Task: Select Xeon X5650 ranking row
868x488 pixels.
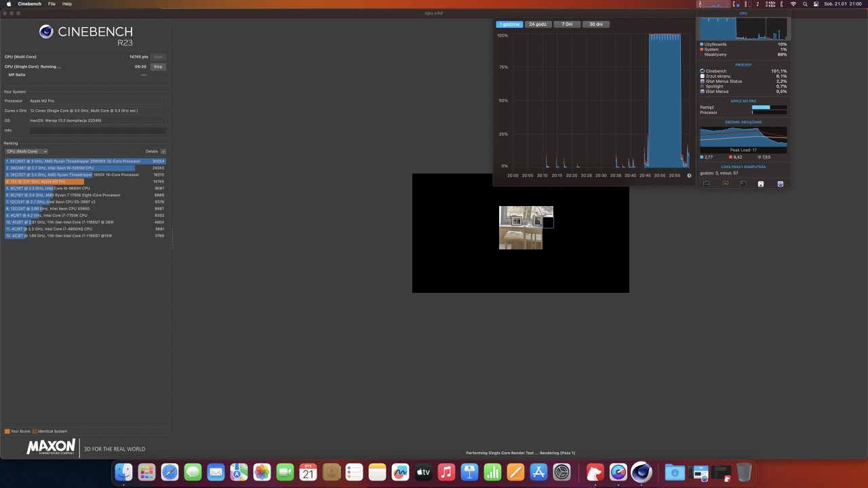Action: (x=85, y=209)
